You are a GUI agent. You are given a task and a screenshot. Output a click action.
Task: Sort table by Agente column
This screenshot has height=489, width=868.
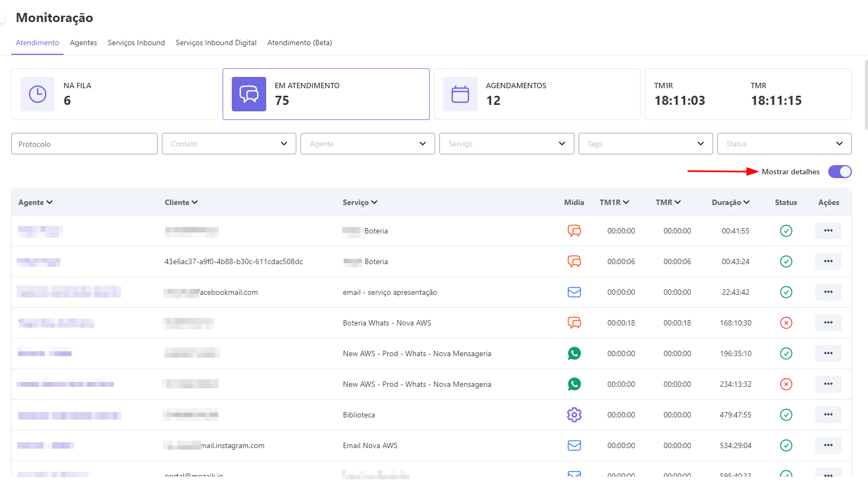pos(35,202)
